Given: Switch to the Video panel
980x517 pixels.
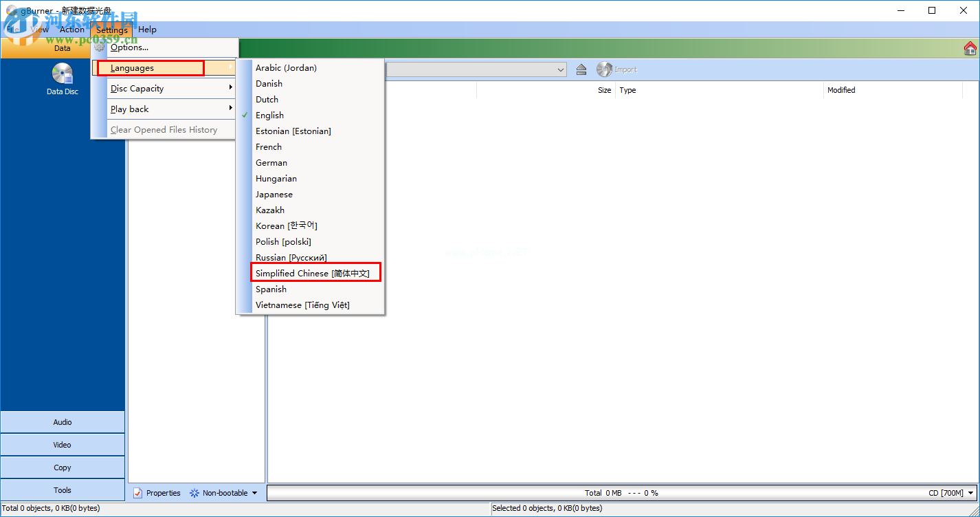Looking at the screenshot, I should tap(63, 445).
